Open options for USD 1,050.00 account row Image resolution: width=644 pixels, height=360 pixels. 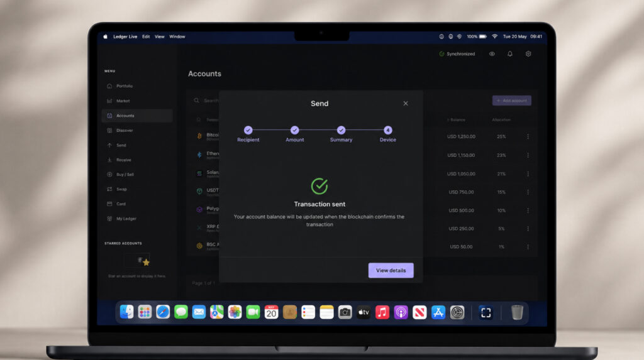coord(528,174)
